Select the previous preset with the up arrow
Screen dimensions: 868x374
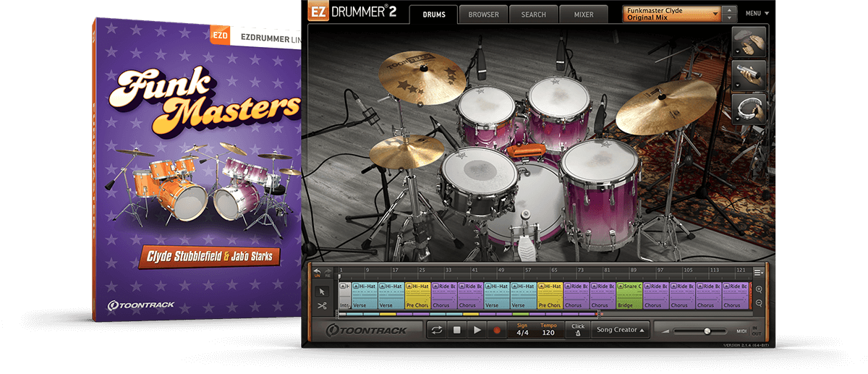click(x=730, y=10)
